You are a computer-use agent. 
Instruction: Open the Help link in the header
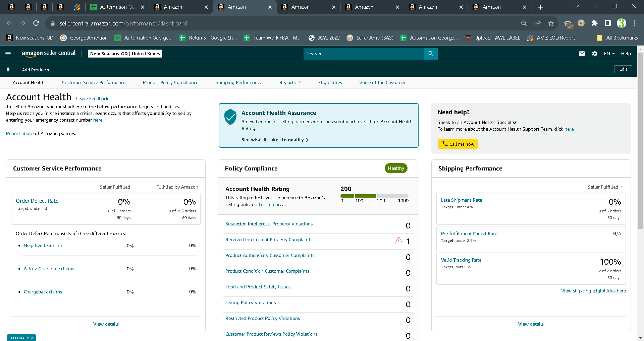coord(626,54)
